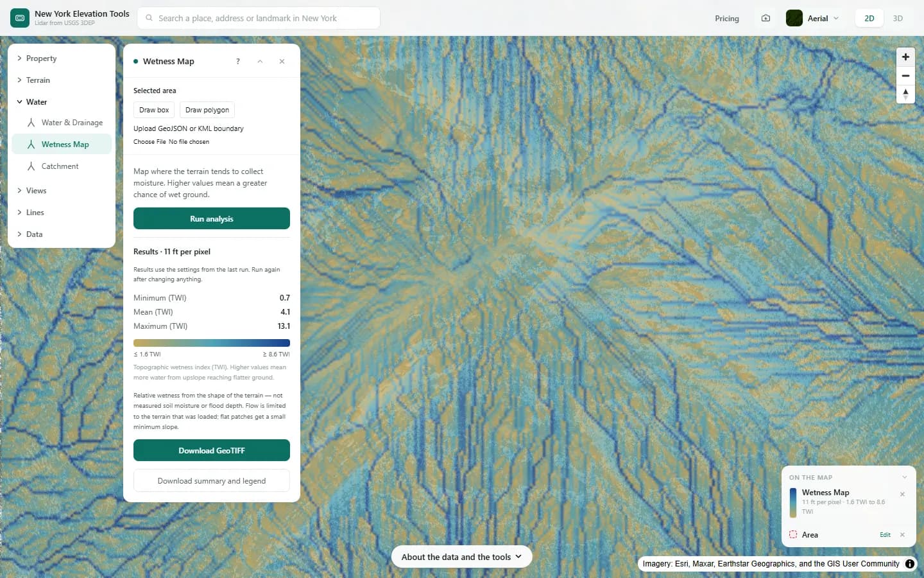Click the Wetness Map sidebar icon
The height and width of the screenshot is (578, 924).
[x=31, y=144]
